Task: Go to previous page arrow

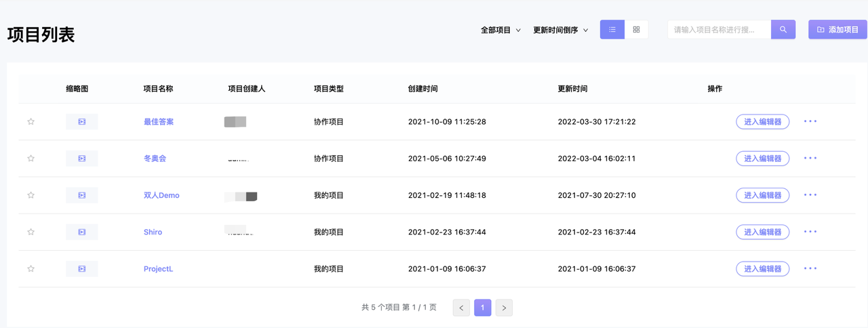Action: point(461,308)
